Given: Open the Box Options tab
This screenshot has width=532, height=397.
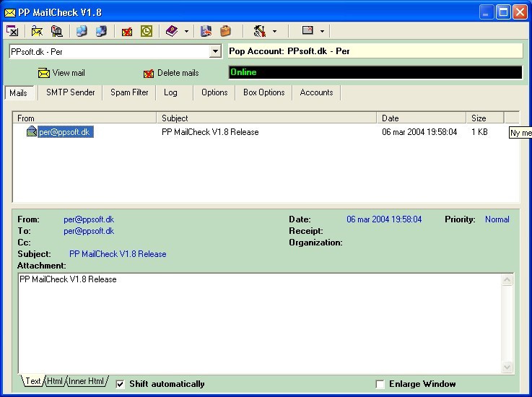Looking at the screenshot, I should (x=264, y=92).
